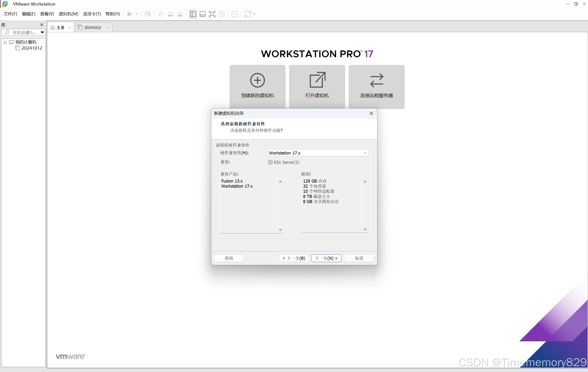Click the full screen mode icon
588x372 pixels.
tap(212, 14)
